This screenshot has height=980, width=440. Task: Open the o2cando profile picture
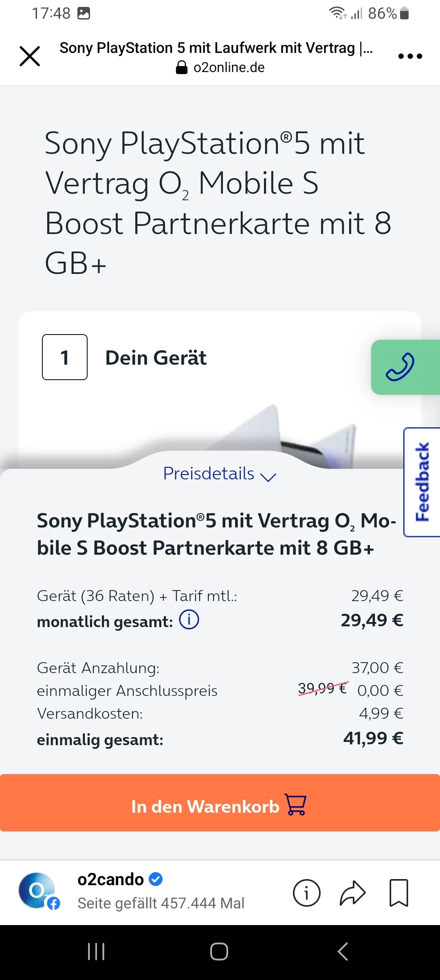click(x=37, y=891)
